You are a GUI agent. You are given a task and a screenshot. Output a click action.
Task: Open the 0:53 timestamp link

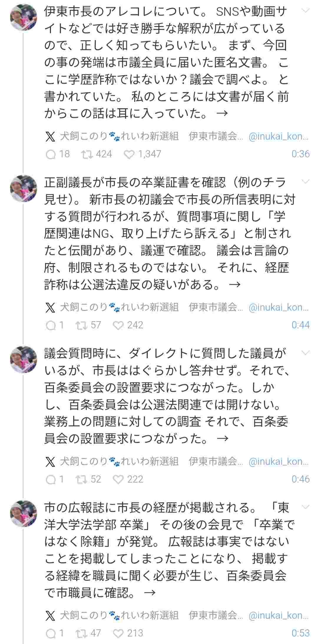300,633
